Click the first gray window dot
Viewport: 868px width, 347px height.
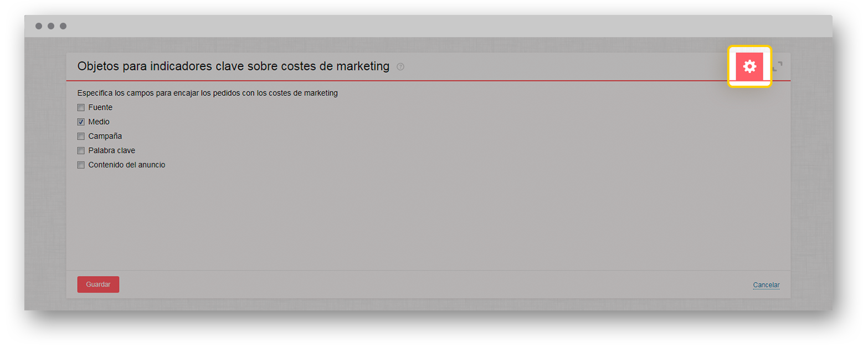39,26
